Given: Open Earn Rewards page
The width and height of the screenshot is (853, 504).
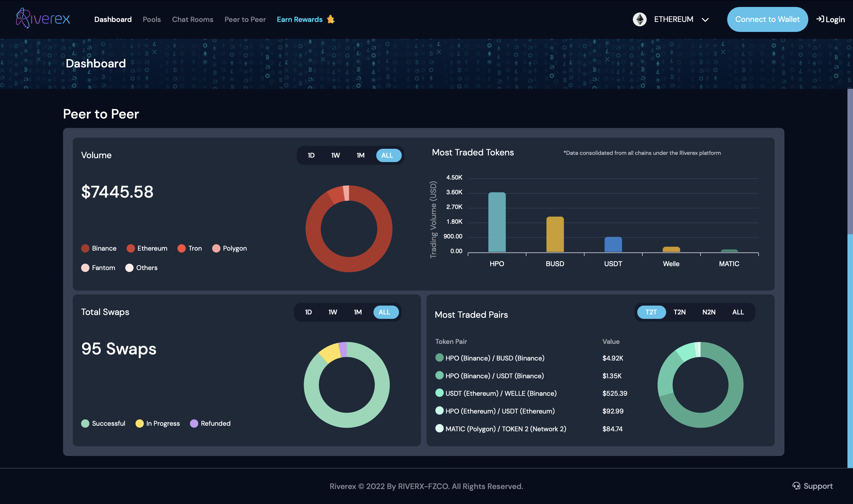Looking at the screenshot, I should click(300, 19).
